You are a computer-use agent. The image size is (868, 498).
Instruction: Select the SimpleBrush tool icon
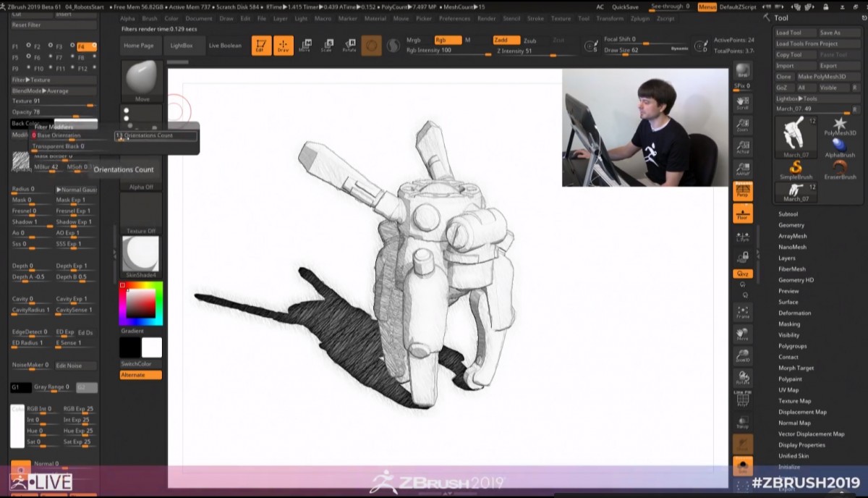(x=795, y=169)
